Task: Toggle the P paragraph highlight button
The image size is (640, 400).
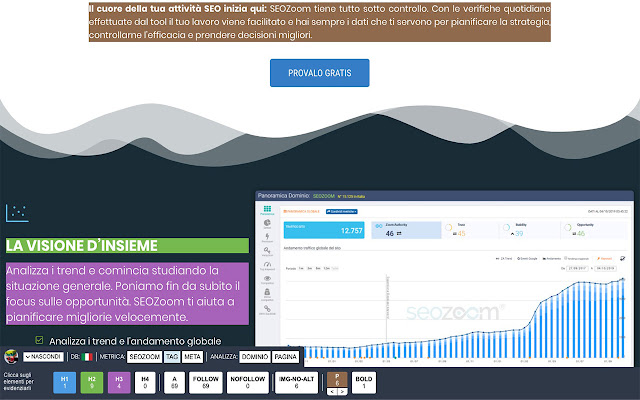Action: pos(337,379)
